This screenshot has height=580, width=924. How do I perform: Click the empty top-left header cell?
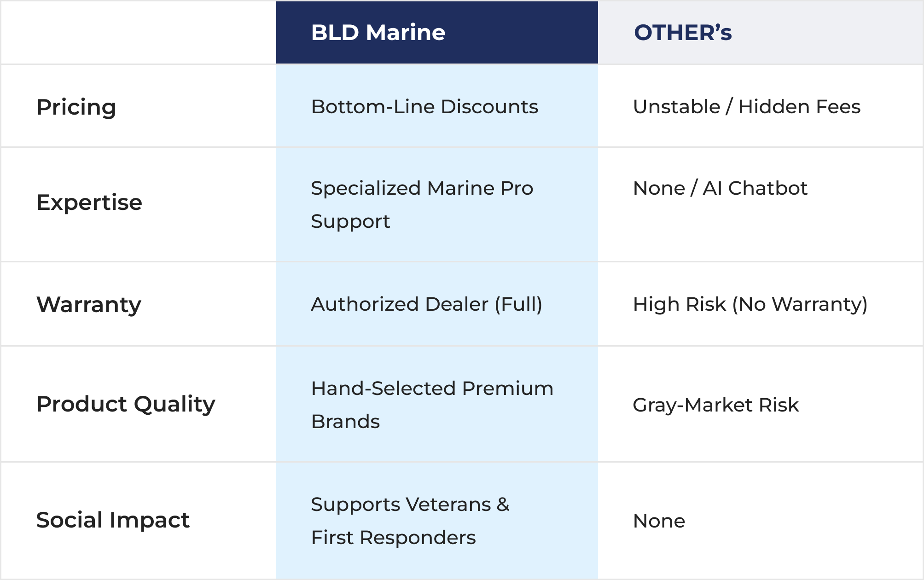click(138, 33)
